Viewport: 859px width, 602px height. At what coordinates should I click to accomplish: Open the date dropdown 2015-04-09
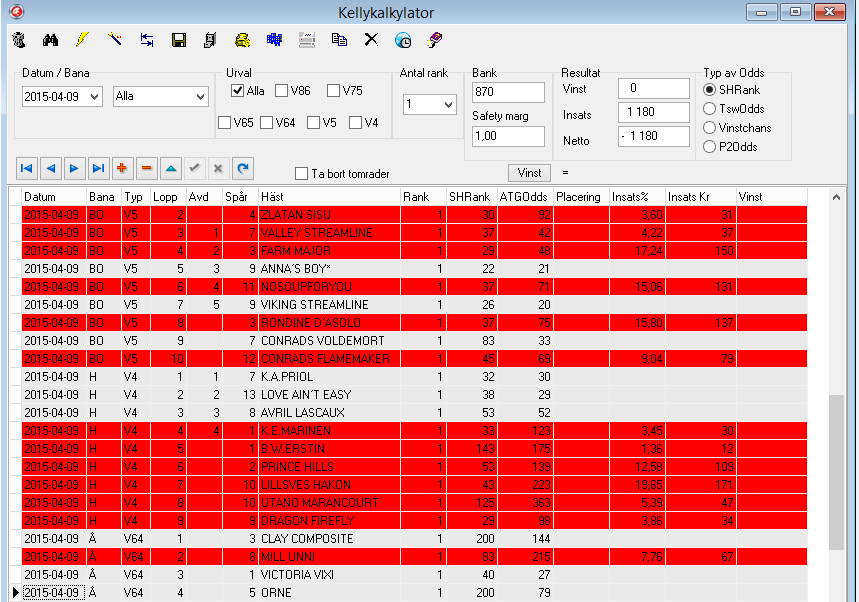coord(94,97)
